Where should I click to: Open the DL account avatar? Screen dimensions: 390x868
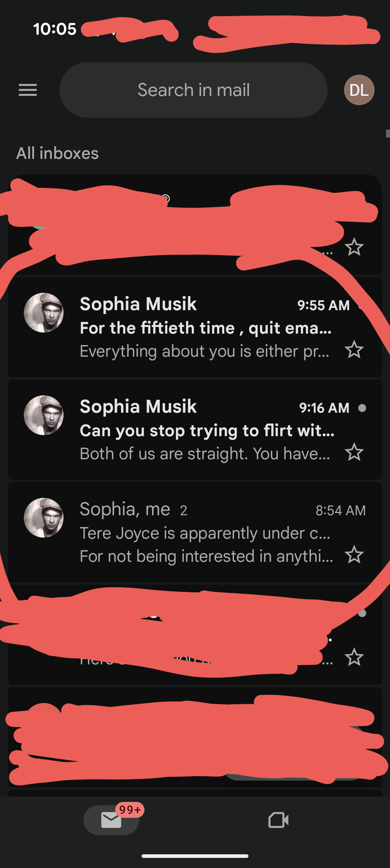359,90
